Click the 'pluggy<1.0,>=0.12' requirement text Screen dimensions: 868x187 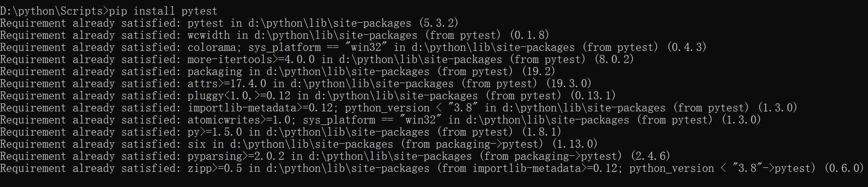(239, 96)
